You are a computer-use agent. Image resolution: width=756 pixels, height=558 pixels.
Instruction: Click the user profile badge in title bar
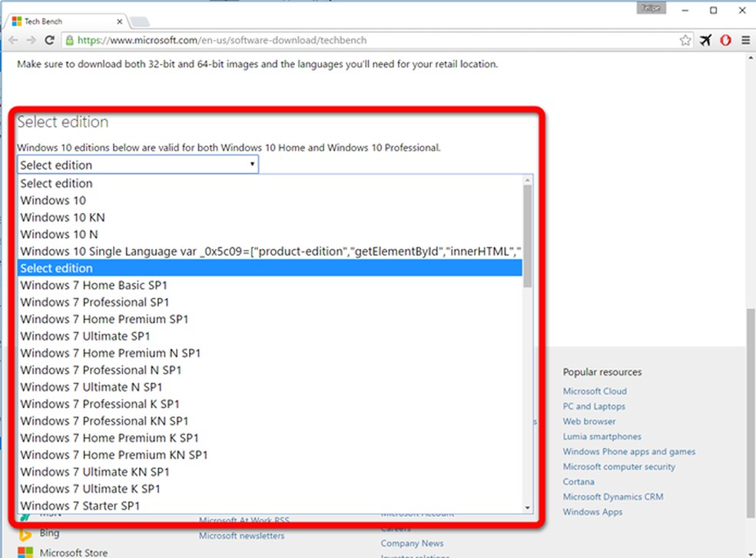click(651, 8)
